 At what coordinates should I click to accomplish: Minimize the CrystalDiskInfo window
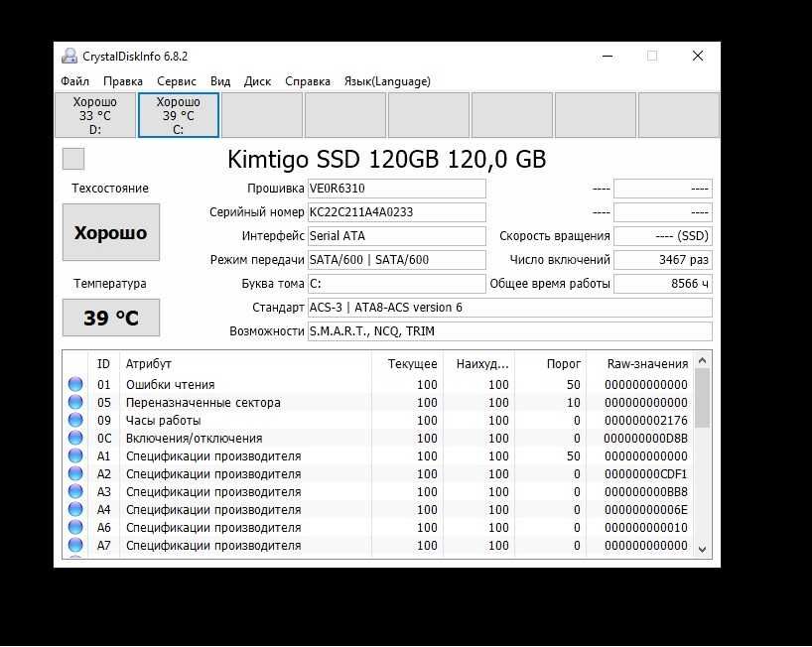608,56
